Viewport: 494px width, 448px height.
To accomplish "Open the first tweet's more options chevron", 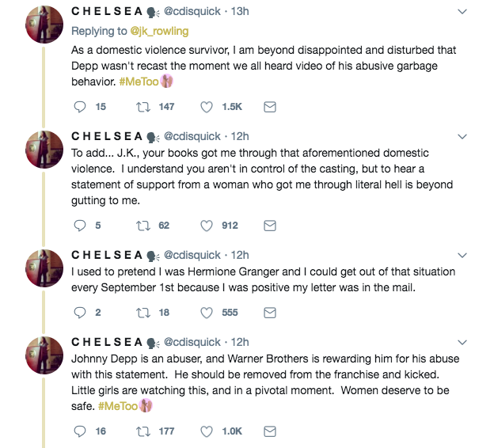I will 462,12.
